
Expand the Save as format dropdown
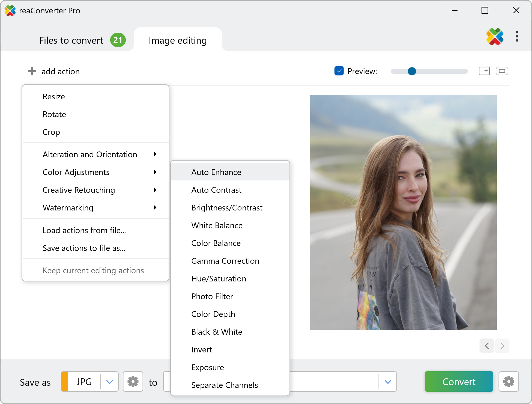(x=109, y=382)
